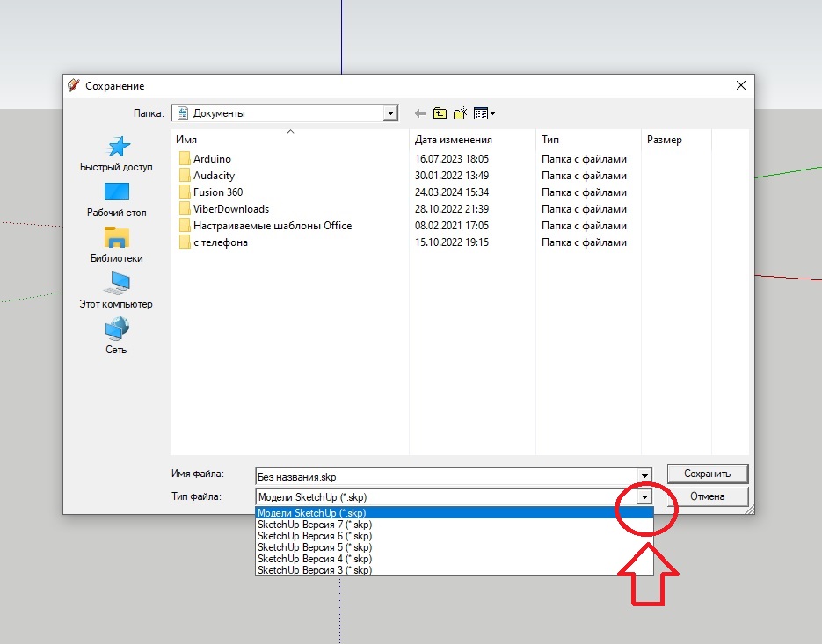Expand the Имя файла dropdown arrow
This screenshot has width=822, height=644.
point(645,476)
